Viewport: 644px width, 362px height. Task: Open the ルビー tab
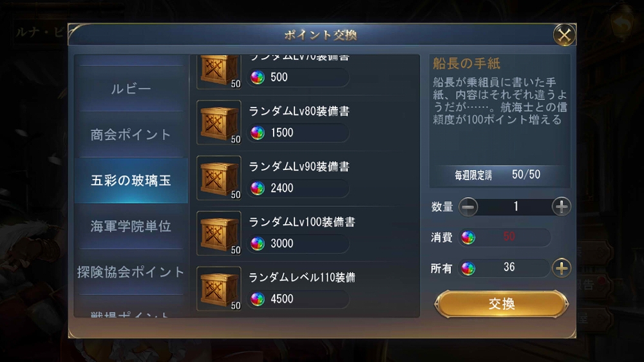pos(131,89)
